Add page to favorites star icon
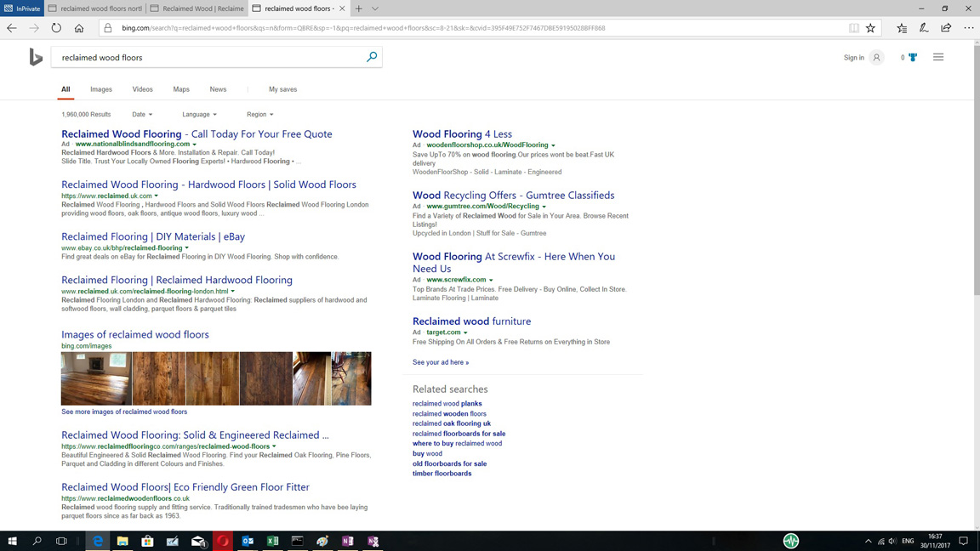 click(870, 28)
